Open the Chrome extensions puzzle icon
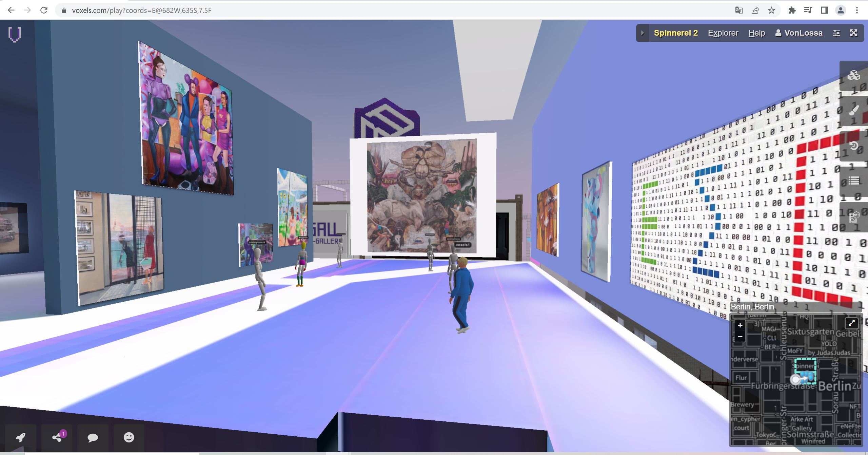The width and height of the screenshot is (868, 455). (792, 10)
